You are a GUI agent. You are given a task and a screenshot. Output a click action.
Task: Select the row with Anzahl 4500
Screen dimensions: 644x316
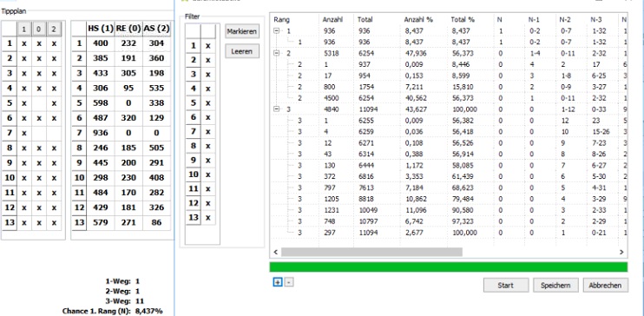point(449,98)
